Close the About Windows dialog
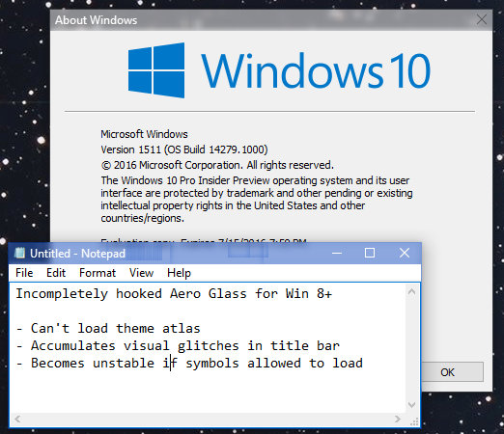 coord(482,19)
